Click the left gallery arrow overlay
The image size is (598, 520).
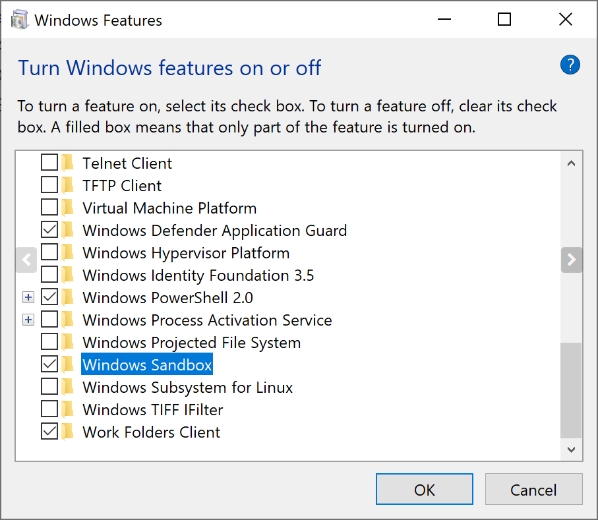[x=27, y=260]
